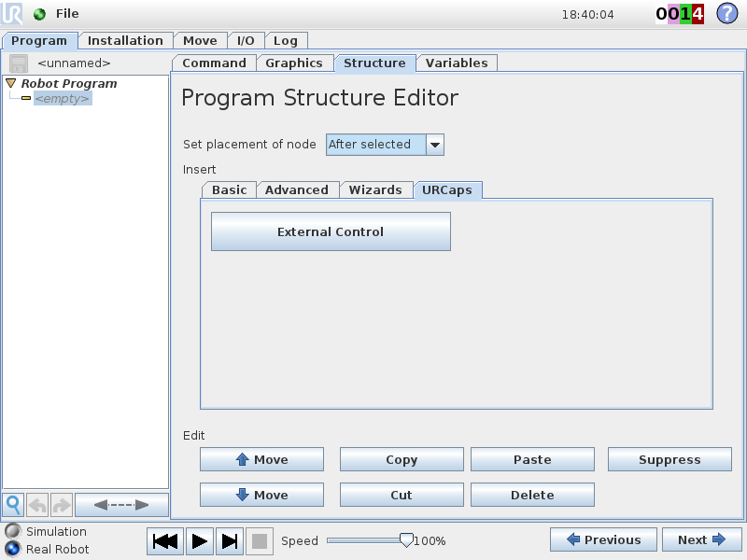This screenshot has width=747, height=560.
Task: Click the save floppy disk icon
Action: 19,63
